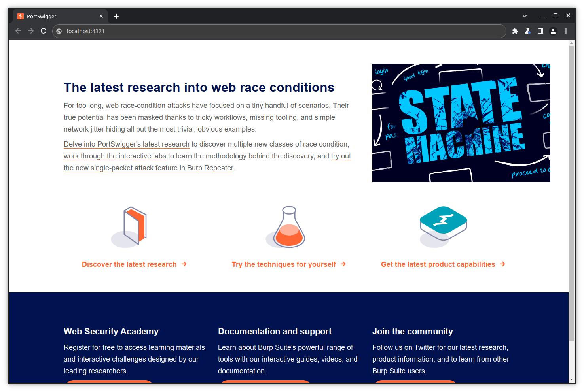Click the teal Burp lightning tile icon
Viewport: 584px width, 392px height.
coord(443,223)
